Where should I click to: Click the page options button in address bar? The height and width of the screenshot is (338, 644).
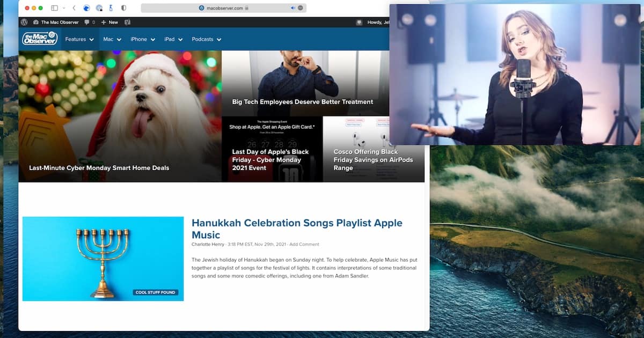coord(301,8)
